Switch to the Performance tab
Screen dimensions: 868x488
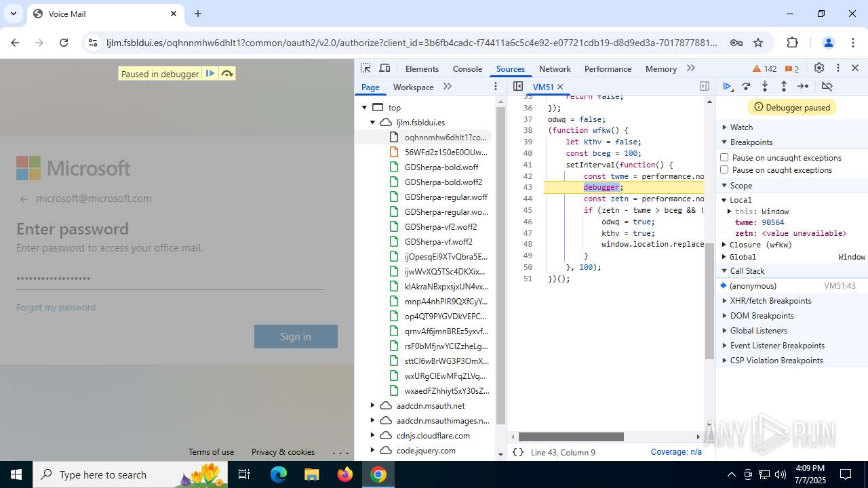point(608,68)
